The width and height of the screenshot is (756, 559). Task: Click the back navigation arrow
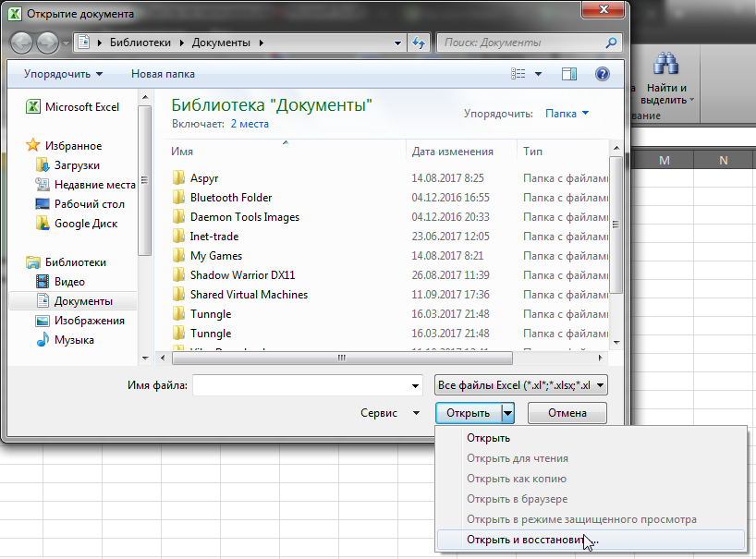(x=21, y=43)
